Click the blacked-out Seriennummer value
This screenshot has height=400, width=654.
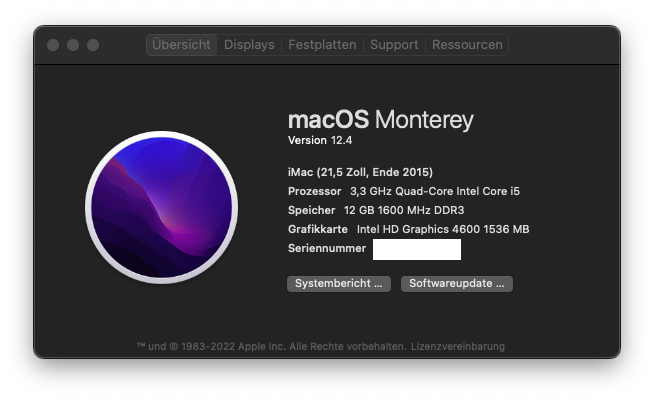point(416,249)
